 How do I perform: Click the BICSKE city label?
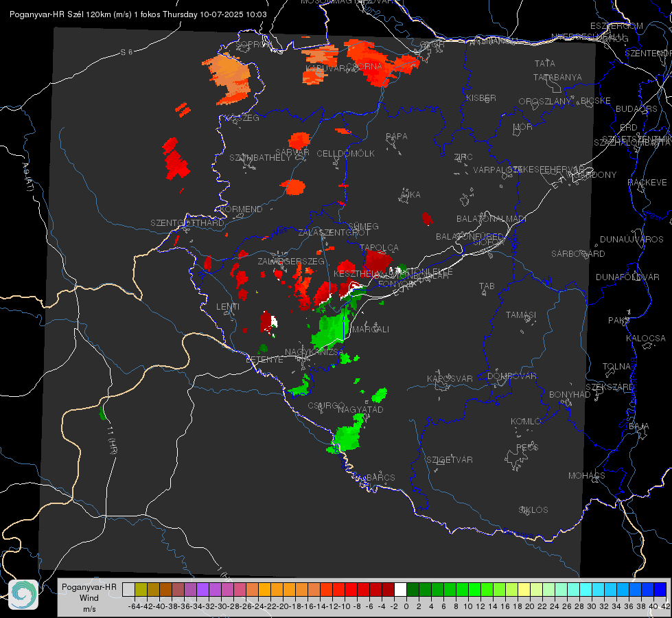coord(595,100)
